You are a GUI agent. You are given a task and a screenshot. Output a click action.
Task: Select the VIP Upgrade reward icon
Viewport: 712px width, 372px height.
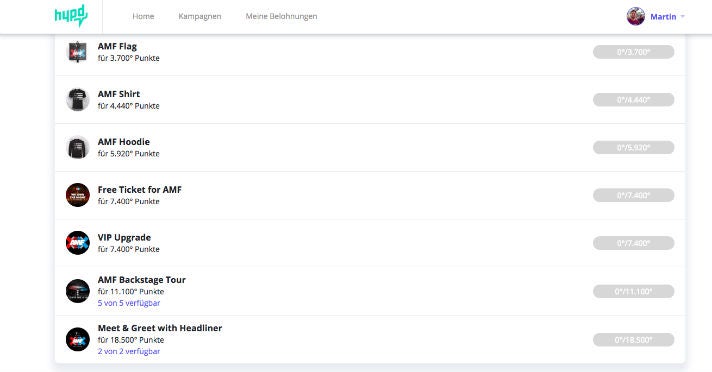click(78, 243)
